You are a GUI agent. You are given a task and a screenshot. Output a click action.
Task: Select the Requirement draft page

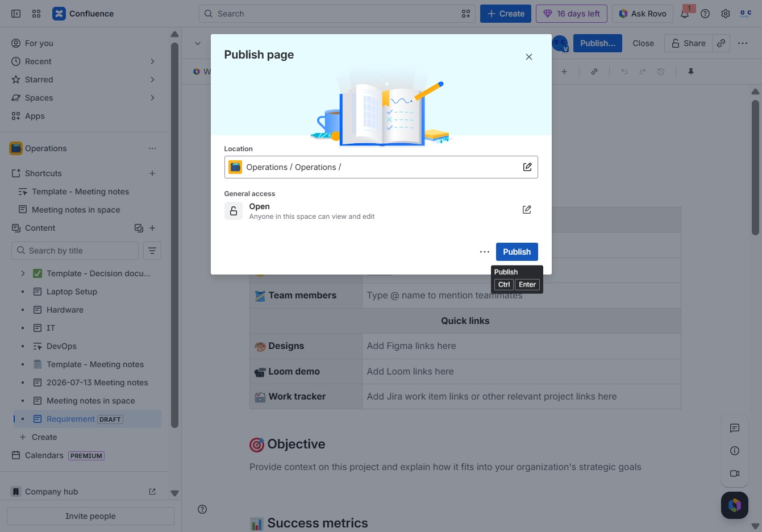[x=88, y=419]
